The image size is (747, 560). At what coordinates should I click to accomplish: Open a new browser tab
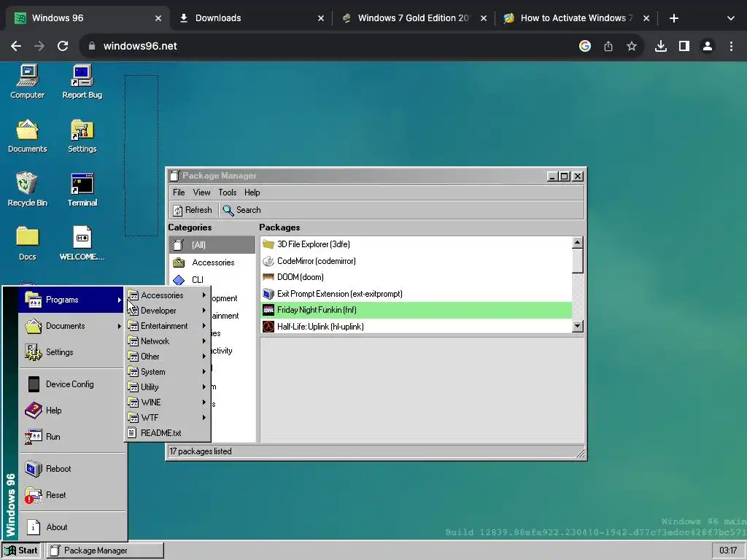(673, 18)
